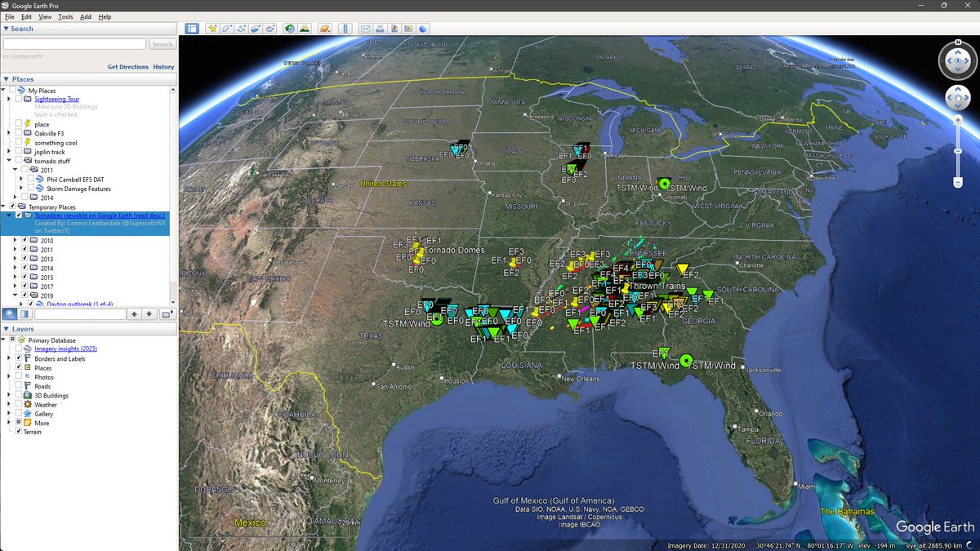
Task: Check the Oakville F3 checkbox
Action: click(19, 134)
